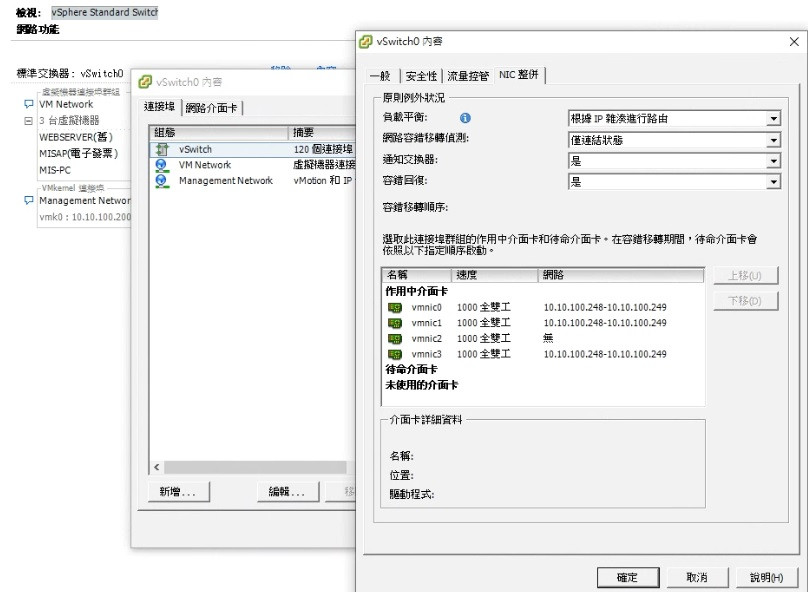Click the vSwitch row icon in ports list
This screenshot has width=808, height=593.
pyautogui.click(x=162, y=149)
